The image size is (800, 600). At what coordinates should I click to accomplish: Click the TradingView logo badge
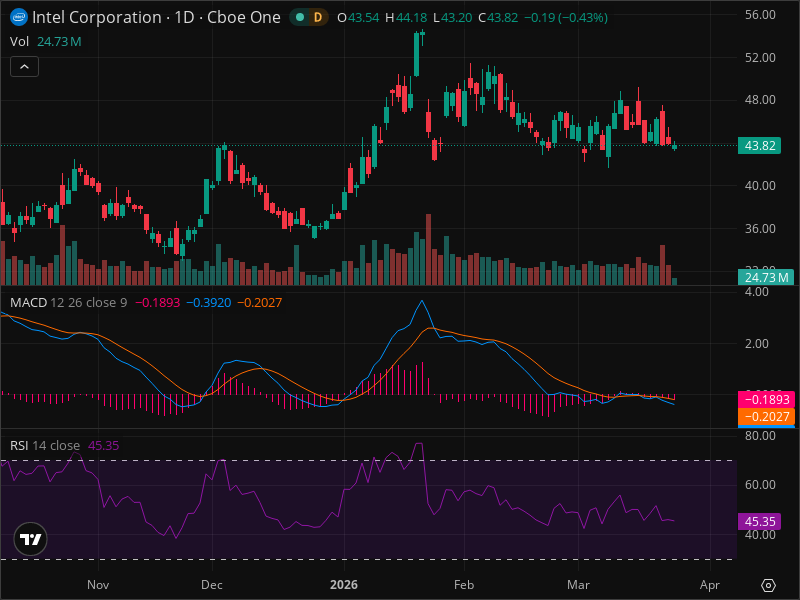(31, 539)
